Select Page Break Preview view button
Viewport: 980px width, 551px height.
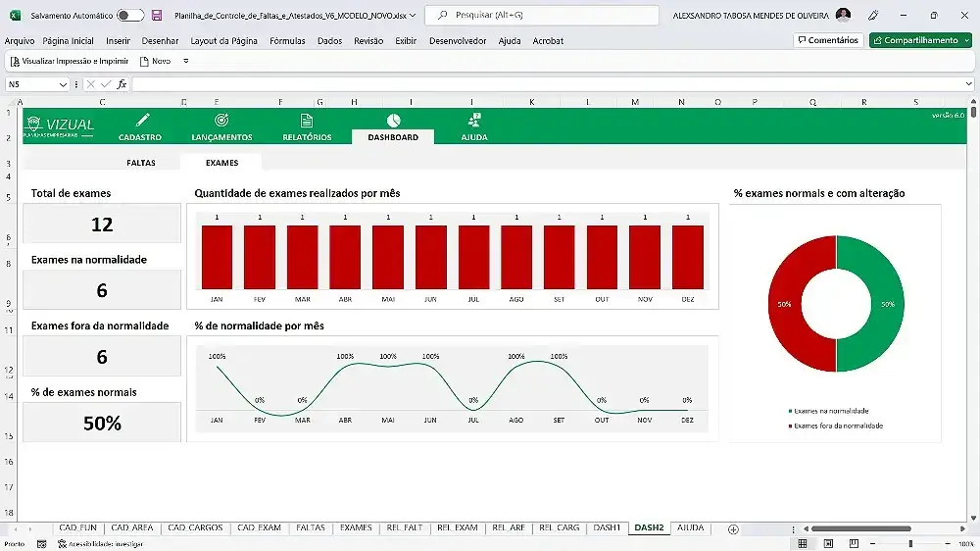coord(854,543)
